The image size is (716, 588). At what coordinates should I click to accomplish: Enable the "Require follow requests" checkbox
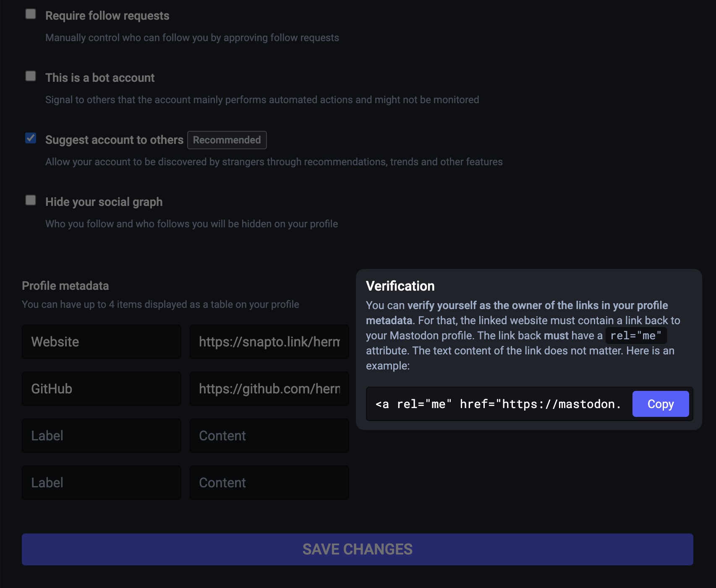[30, 14]
